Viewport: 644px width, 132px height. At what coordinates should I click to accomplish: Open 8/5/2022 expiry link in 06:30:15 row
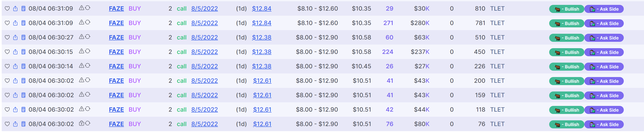[205, 52]
